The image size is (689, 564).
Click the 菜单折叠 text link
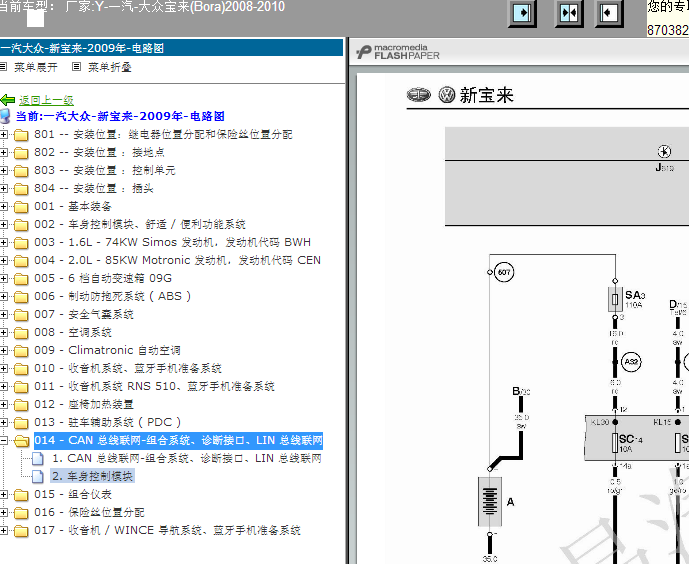[x=109, y=67]
